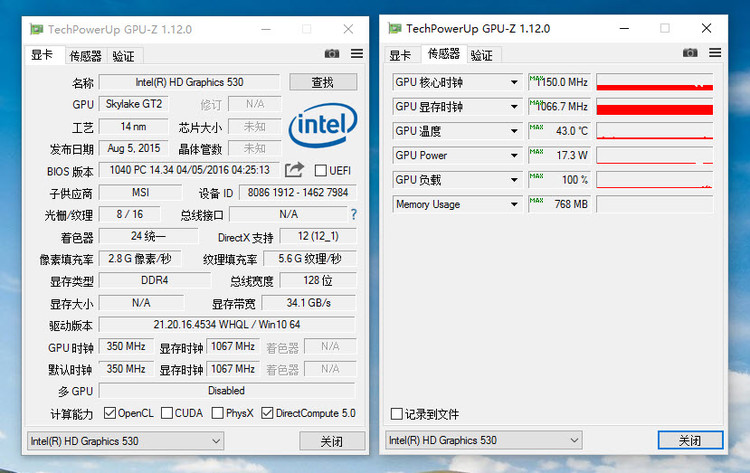This screenshot has width=750, height=473.
Task: Click the GPU core clock red graph
Action: click(655, 82)
